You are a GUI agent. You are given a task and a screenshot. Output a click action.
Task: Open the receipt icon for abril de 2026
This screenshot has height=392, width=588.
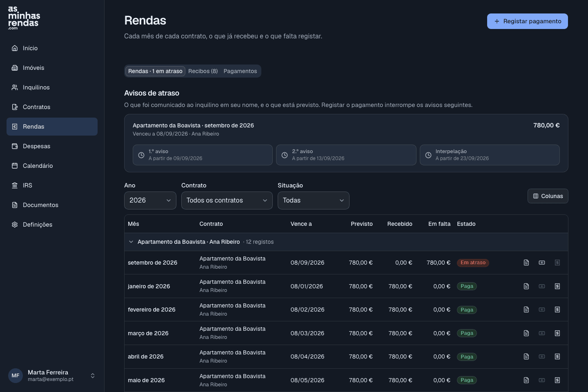pos(557,356)
